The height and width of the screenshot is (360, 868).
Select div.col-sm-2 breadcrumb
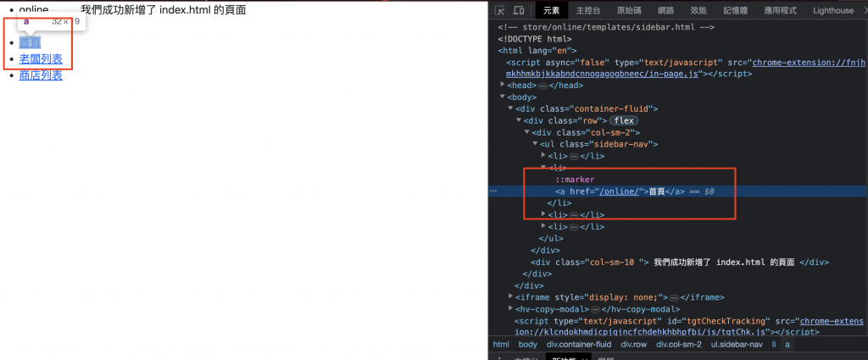(679, 345)
